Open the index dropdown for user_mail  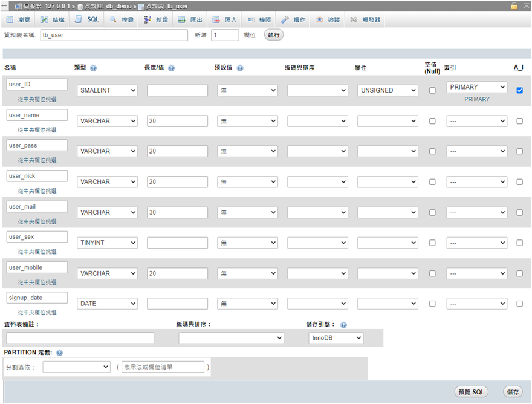click(x=477, y=212)
